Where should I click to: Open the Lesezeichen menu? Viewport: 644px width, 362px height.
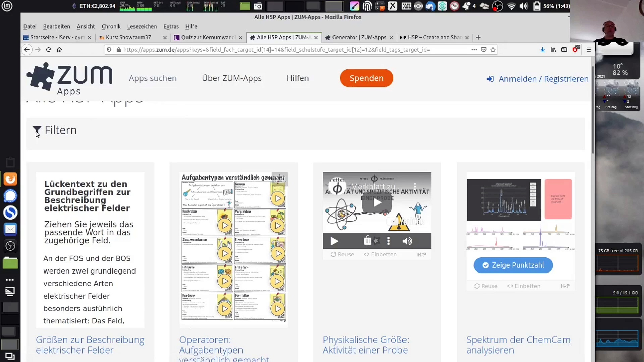pyautogui.click(x=142, y=26)
